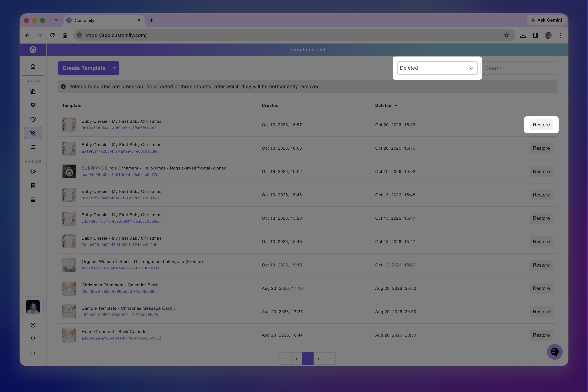Open the Home icon in sidebar

[33, 66]
